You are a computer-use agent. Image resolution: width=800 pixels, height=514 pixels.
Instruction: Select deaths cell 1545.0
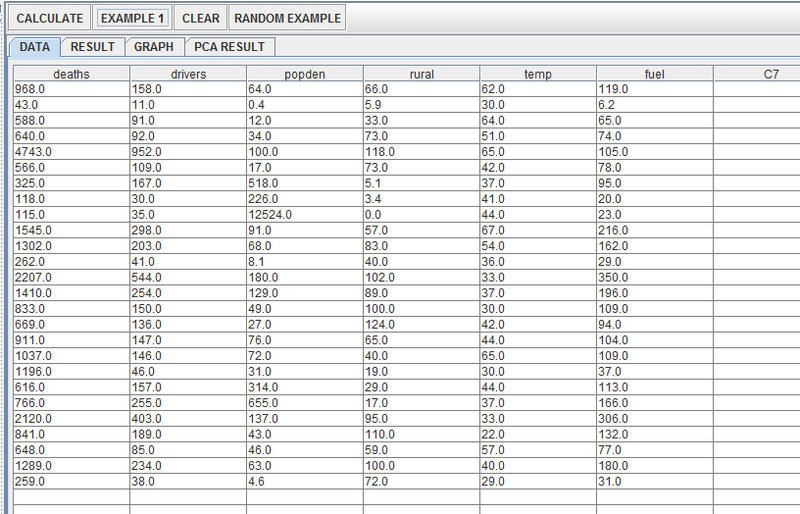pyautogui.click(x=71, y=230)
